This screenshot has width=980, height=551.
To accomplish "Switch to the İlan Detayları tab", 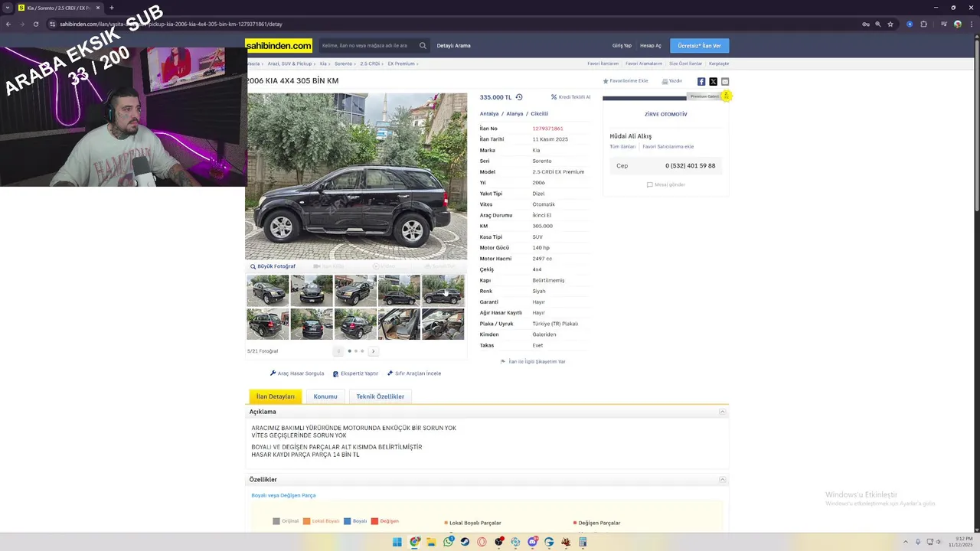I will (276, 396).
